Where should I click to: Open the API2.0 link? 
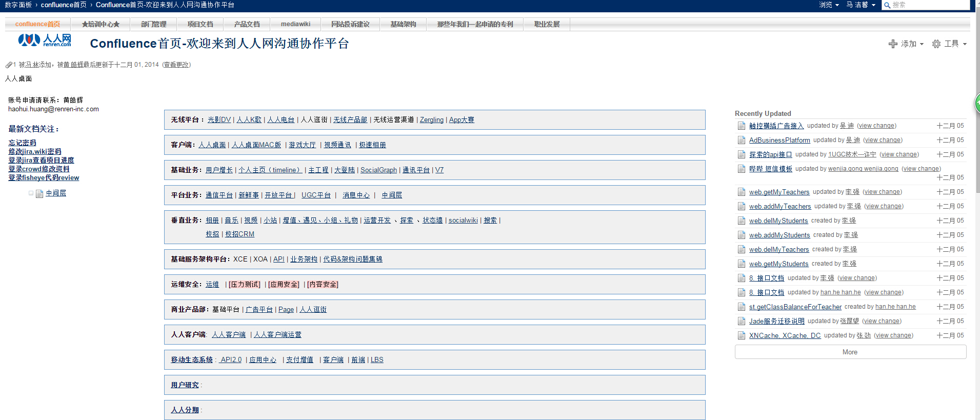point(231,360)
